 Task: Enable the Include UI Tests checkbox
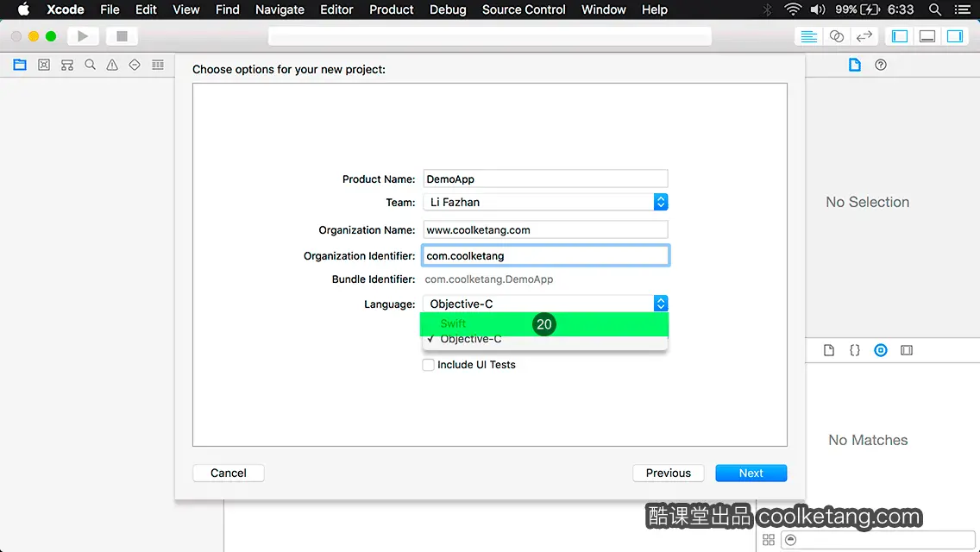428,365
